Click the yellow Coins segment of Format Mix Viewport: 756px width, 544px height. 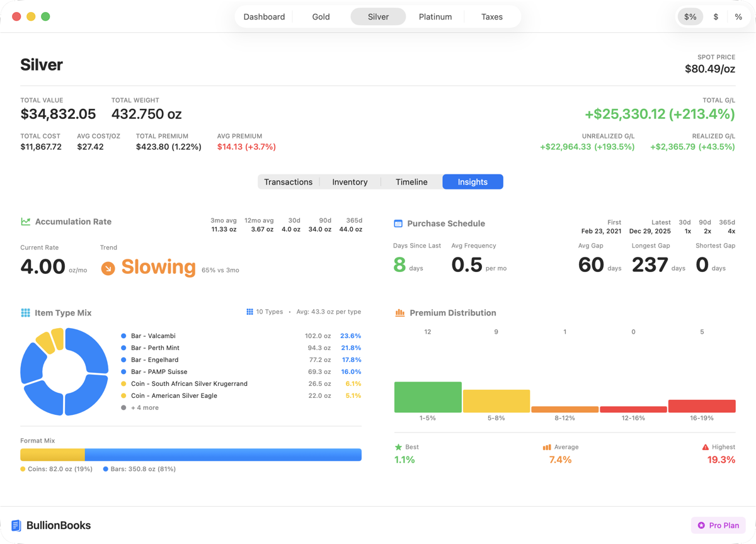point(53,455)
